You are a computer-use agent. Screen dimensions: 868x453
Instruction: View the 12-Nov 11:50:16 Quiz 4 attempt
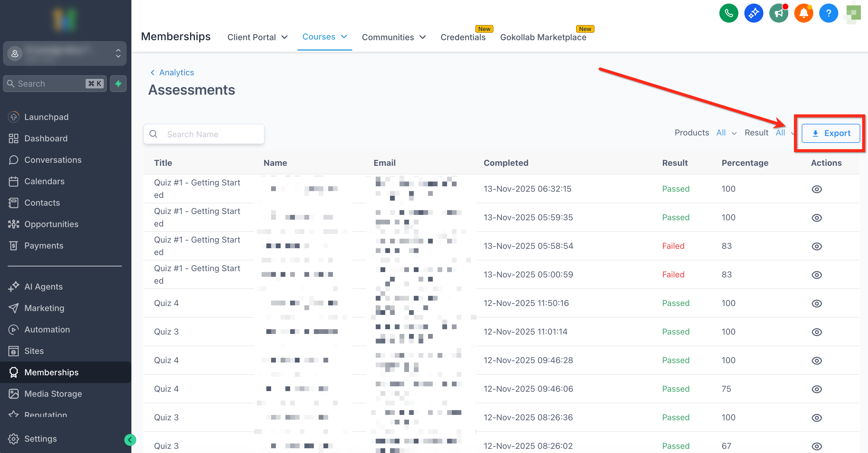[x=817, y=304]
